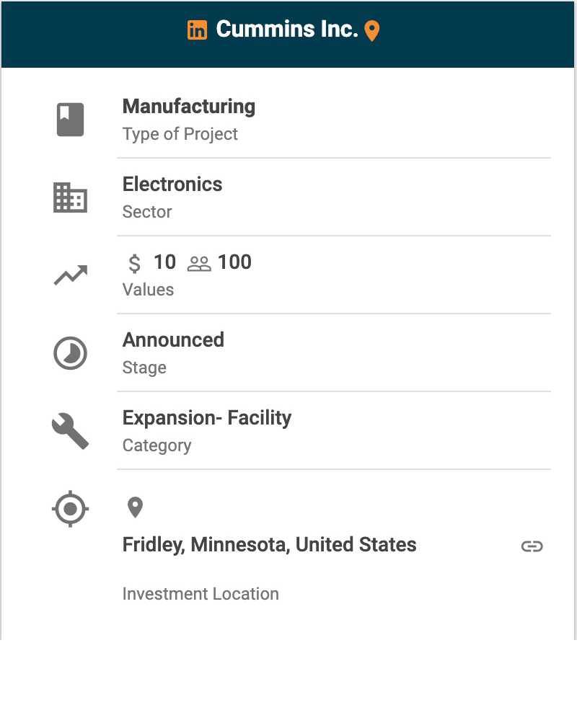577x728 pixels.
Task: Click the trending arrow icon beside Values
Action: [70, 275]
